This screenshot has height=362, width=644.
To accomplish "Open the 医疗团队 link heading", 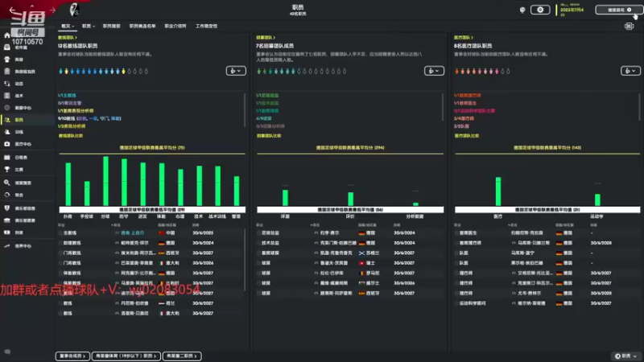I will 464,37.
